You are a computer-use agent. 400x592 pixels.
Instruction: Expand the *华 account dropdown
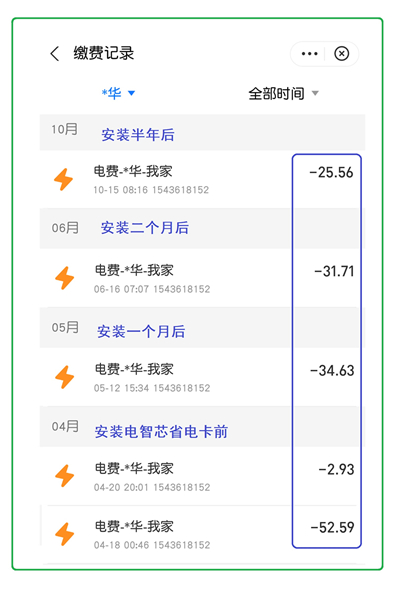pyautogui.click(x=118, y=93)
